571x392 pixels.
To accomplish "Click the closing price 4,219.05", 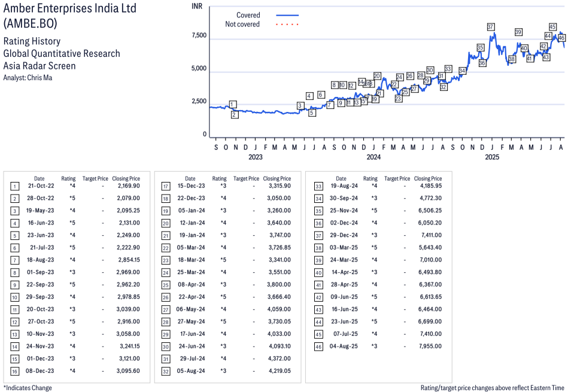I will (x=280, y=371).
